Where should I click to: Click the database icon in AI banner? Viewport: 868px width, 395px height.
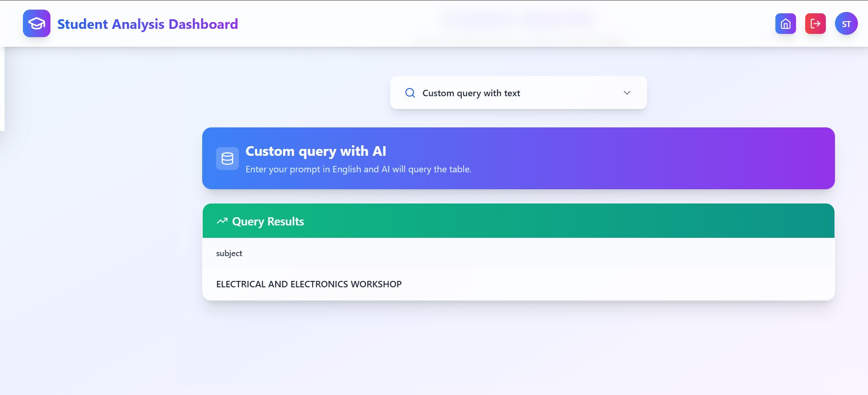227,159
